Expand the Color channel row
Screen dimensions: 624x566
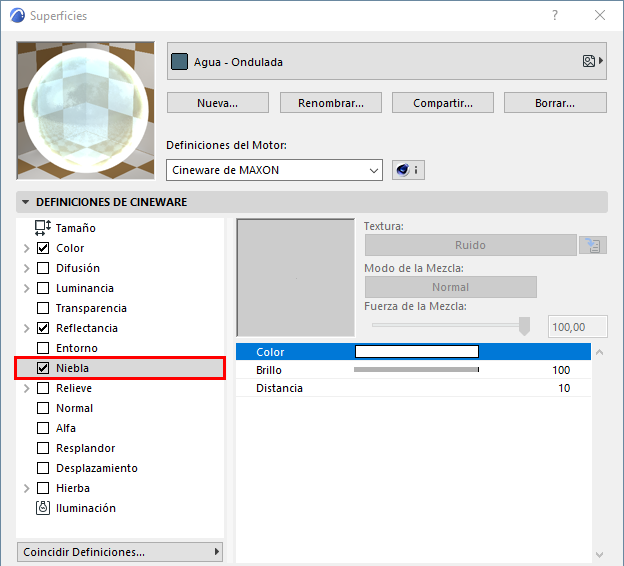pos(27,248)
